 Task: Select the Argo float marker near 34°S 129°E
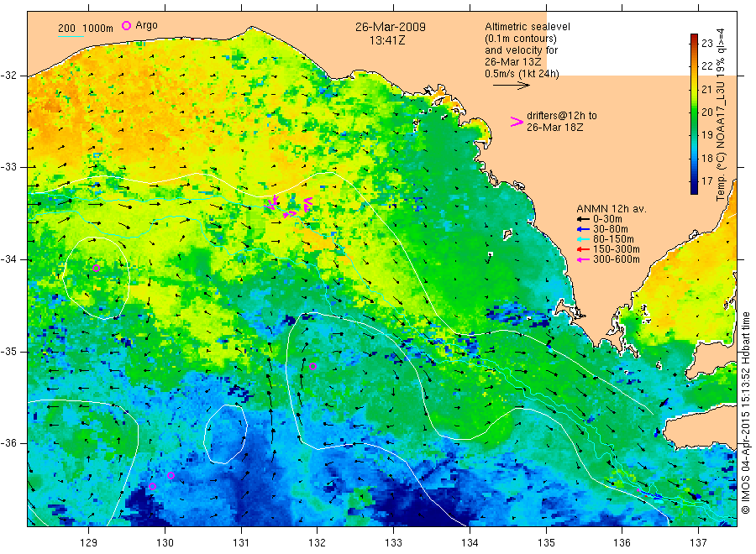tap(96, 269)
